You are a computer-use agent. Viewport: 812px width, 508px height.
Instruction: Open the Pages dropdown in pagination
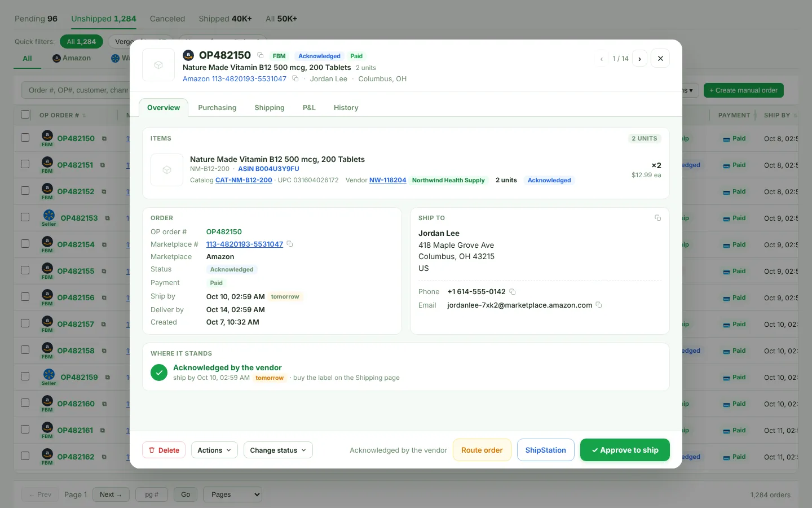pos(232,494)
